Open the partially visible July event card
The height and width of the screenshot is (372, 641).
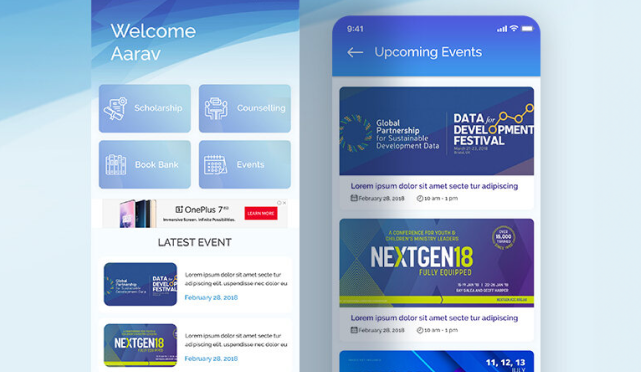pos(437,361)
